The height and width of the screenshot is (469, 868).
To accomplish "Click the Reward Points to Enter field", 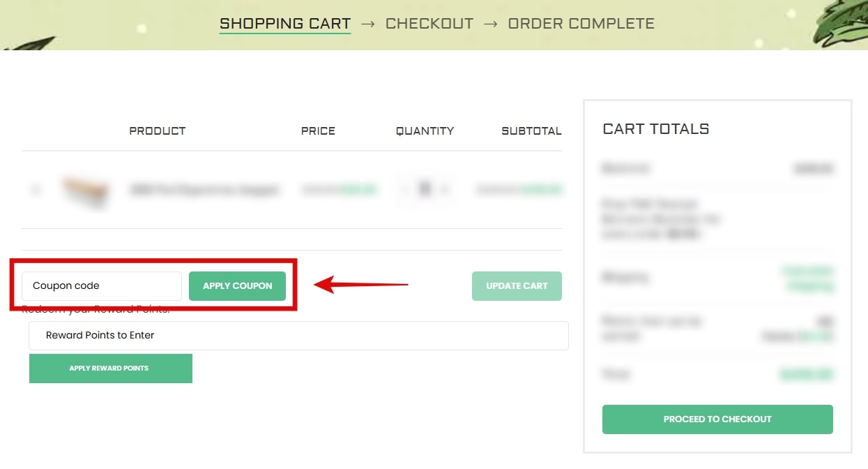I will pyautogui.click(x=298, y=336).
